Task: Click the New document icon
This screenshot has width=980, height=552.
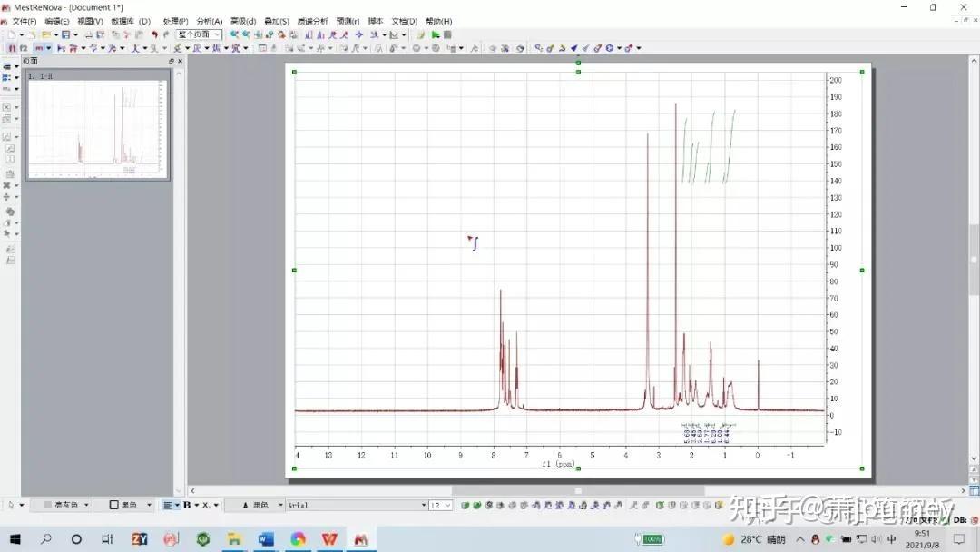Action: click(x=11, y=34)
